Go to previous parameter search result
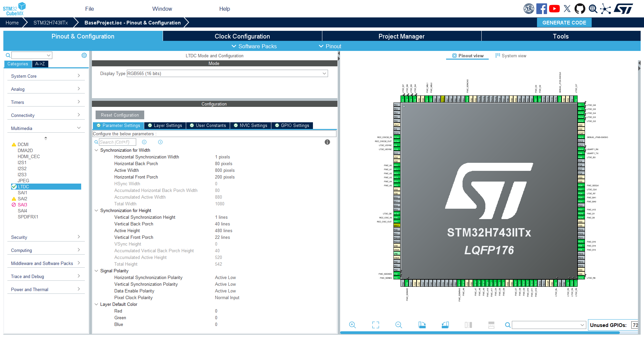Viewport: 644px width, 338px height. coord(144,142)
